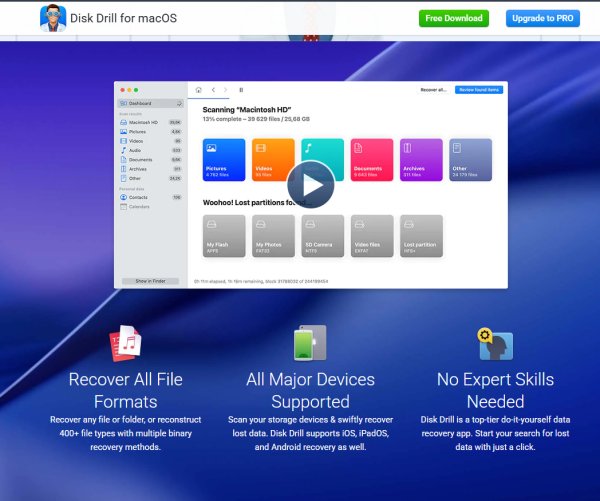Click the back arrow in the app toolbar
This screenshot has height=501, width=600.
point(213,90)
